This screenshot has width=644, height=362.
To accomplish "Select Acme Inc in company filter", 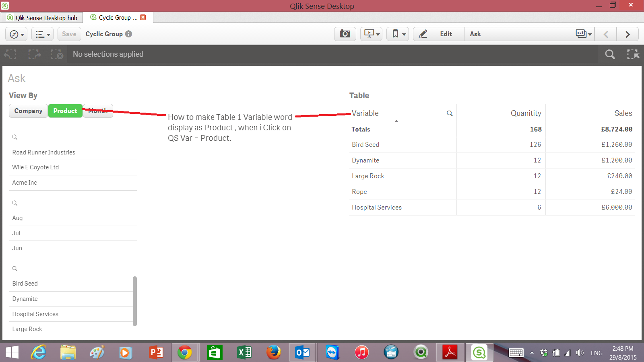I will point(73,183).
